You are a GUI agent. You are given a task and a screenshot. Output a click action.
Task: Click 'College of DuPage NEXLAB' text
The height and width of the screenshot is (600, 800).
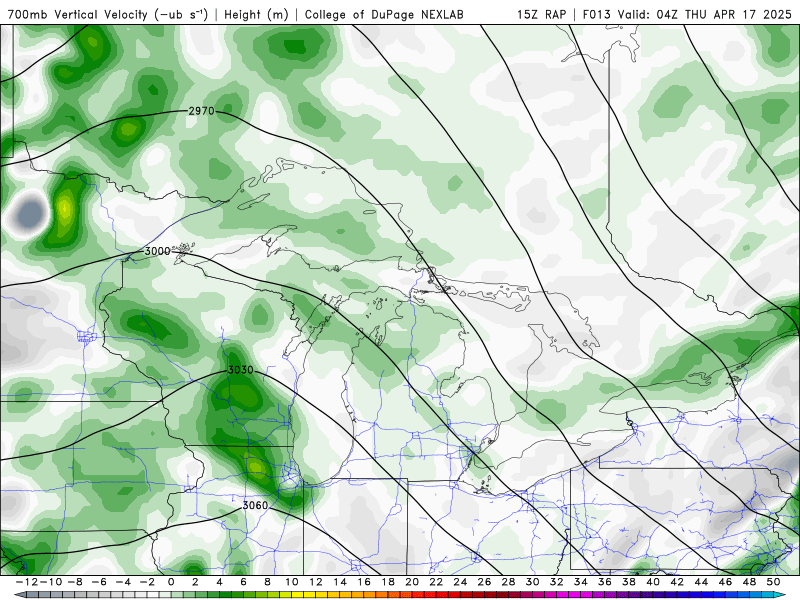384,14
